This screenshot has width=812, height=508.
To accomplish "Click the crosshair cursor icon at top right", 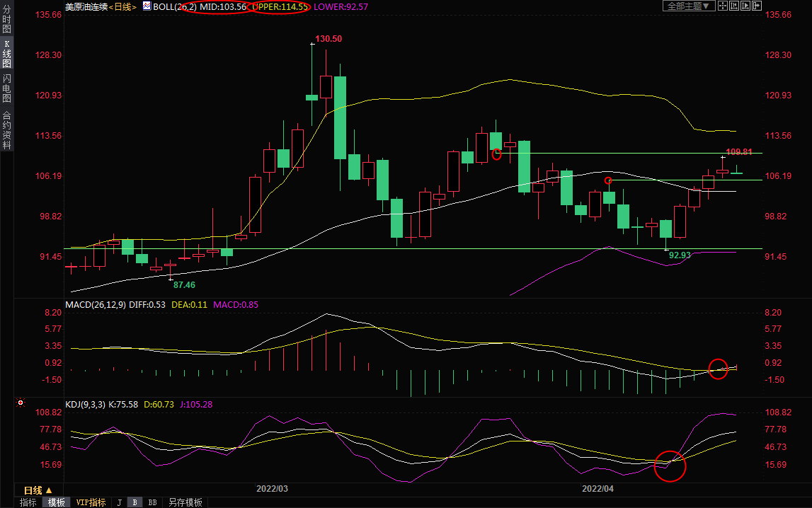I will (x=722, y=6).
